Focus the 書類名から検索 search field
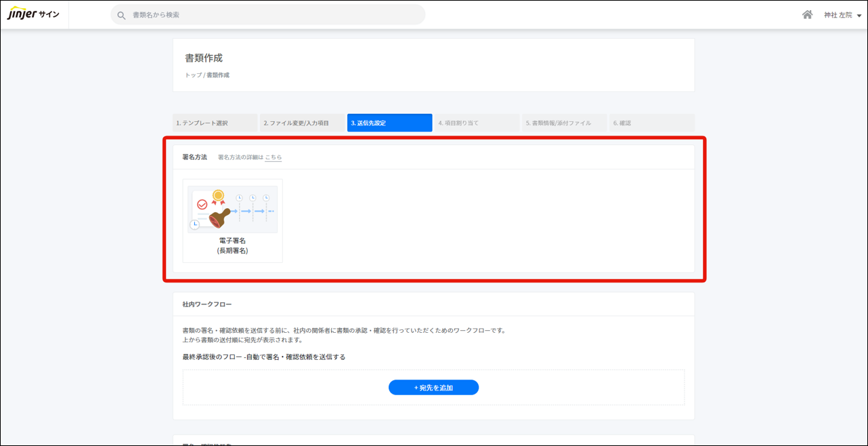 click(x=271, y=15)
